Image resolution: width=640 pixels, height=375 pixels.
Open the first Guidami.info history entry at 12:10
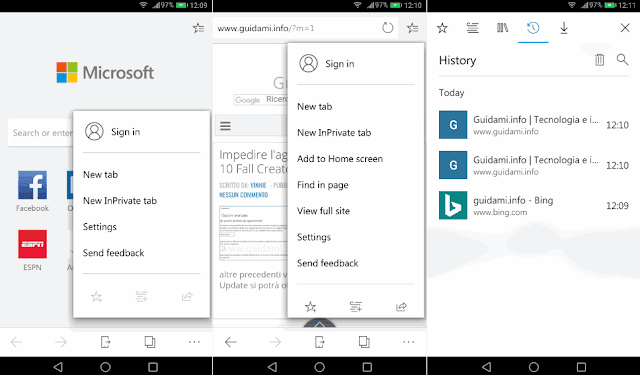pos(533,125)
